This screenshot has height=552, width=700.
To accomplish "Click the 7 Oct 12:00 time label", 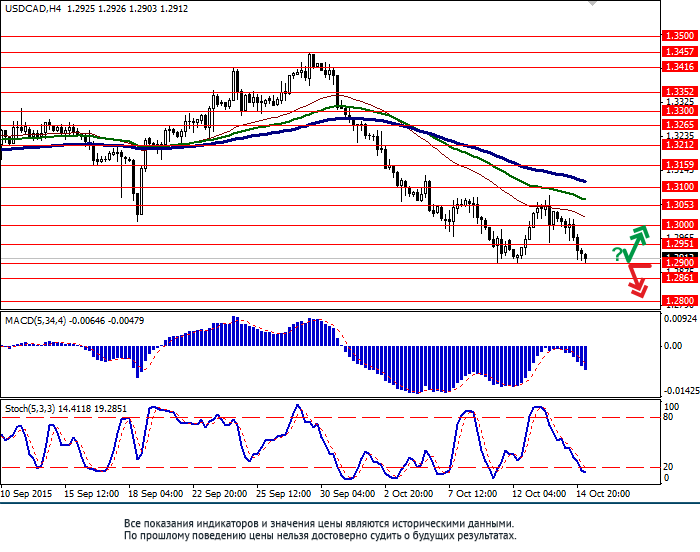I will coord(473,494).
